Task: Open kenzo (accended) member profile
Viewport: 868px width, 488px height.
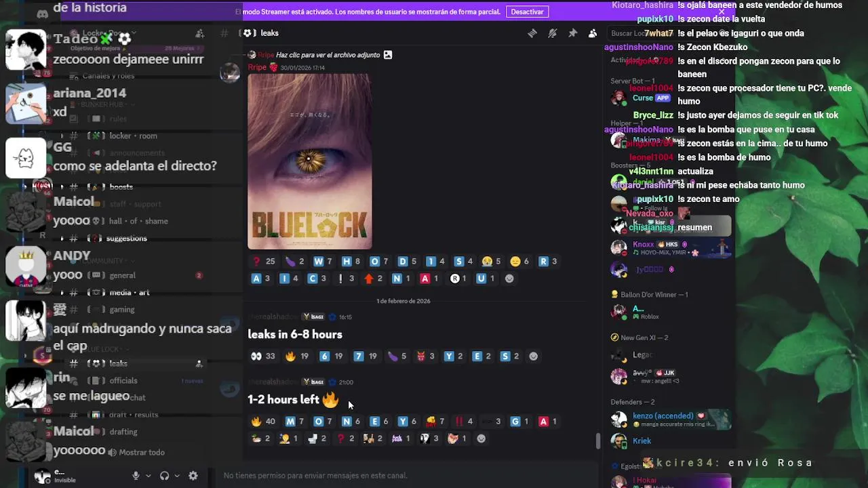Action: point(671,420)
